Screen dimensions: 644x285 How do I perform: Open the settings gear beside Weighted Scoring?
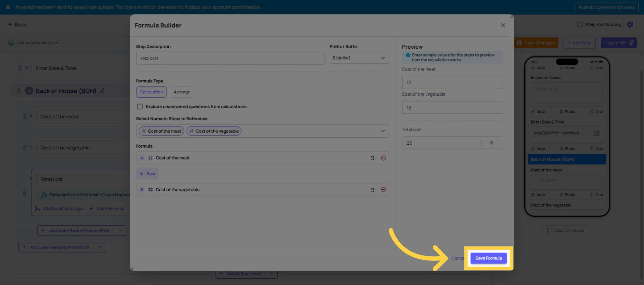(630, 25)
